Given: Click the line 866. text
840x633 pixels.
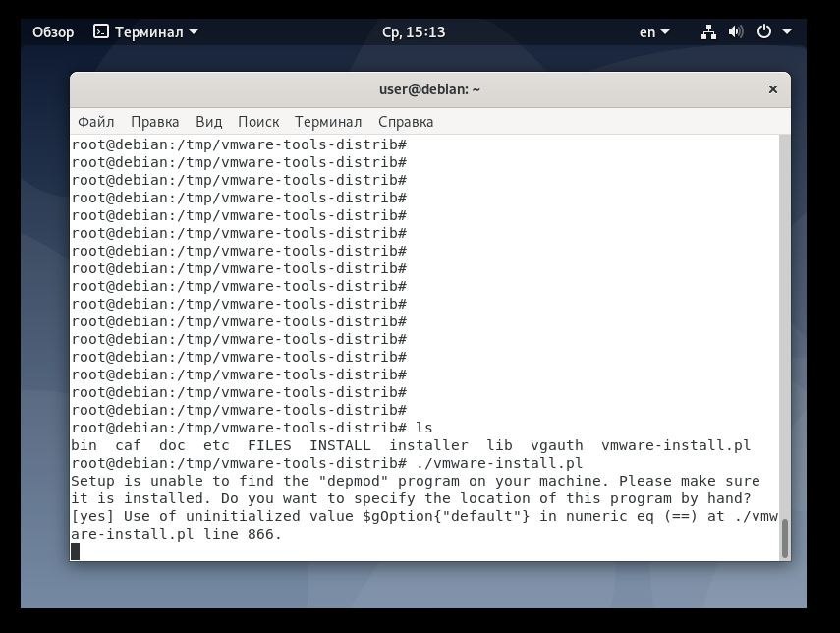Looking at the screenshot, I should (x=242, y=534).
